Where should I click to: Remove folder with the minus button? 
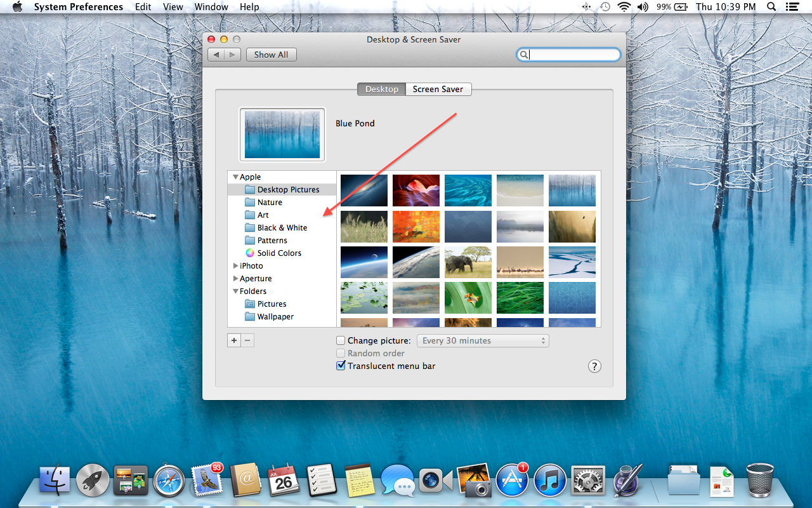click(248, 341)
